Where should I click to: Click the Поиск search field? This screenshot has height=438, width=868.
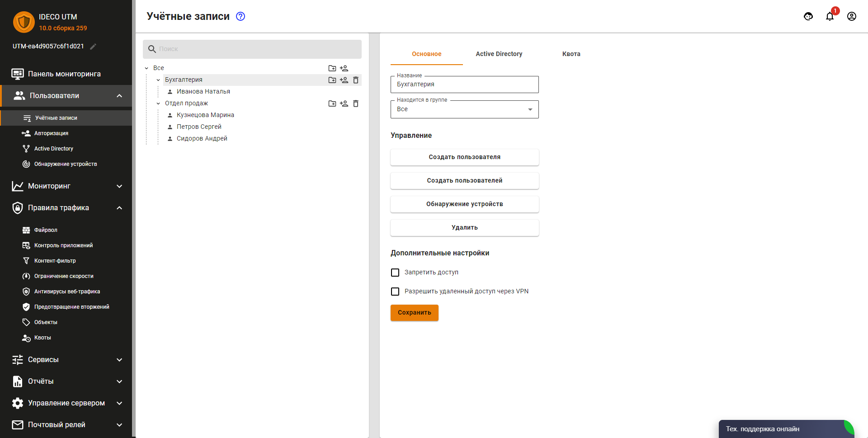click(x=258, y=49)
